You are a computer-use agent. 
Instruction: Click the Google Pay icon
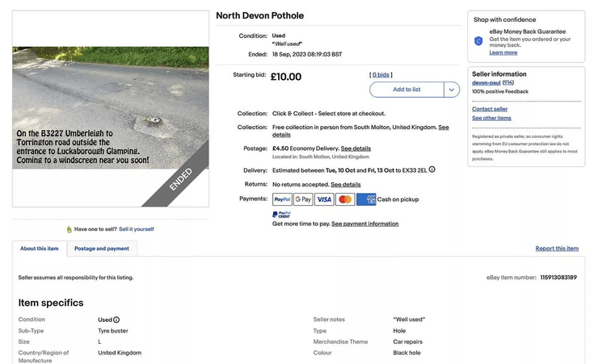[303, 199]
